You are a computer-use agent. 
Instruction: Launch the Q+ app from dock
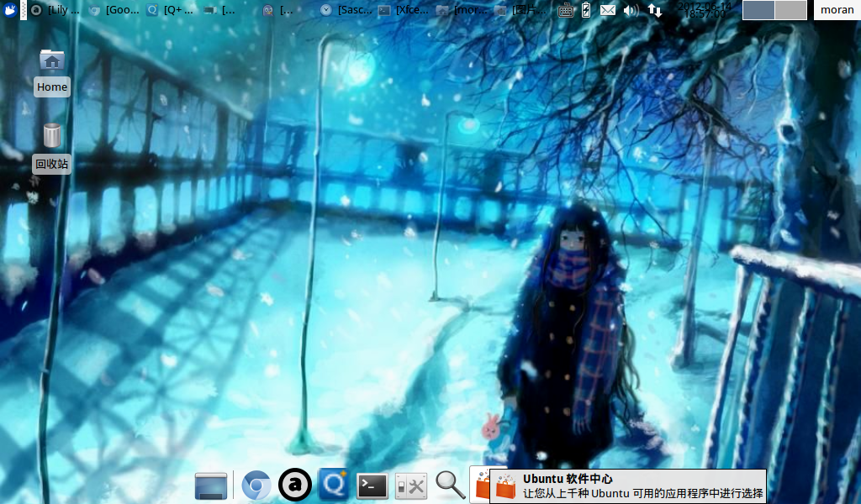point(333,485)
